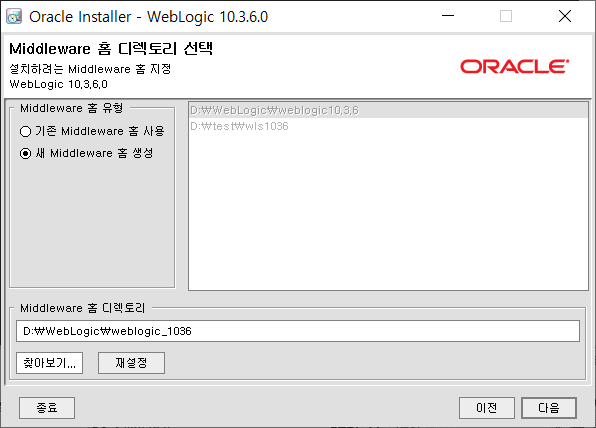
Task: Open the 찾아보기... browse dialog
Action: coord(49,363)
